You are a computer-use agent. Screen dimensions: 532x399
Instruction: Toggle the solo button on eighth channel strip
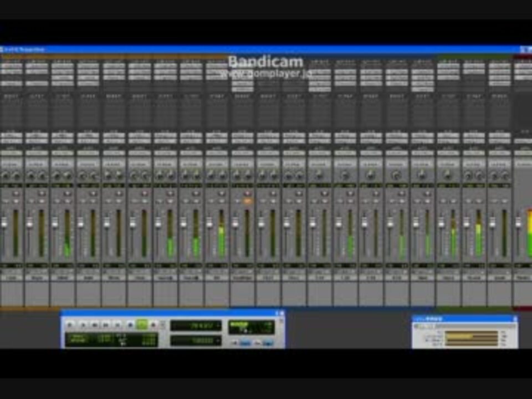point(186,201)
